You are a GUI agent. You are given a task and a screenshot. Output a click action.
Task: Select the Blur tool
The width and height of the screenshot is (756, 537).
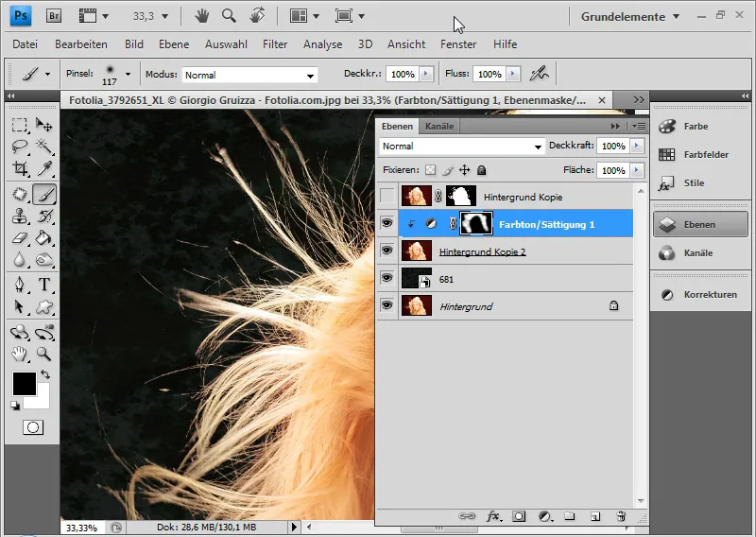tap(19, 260)
